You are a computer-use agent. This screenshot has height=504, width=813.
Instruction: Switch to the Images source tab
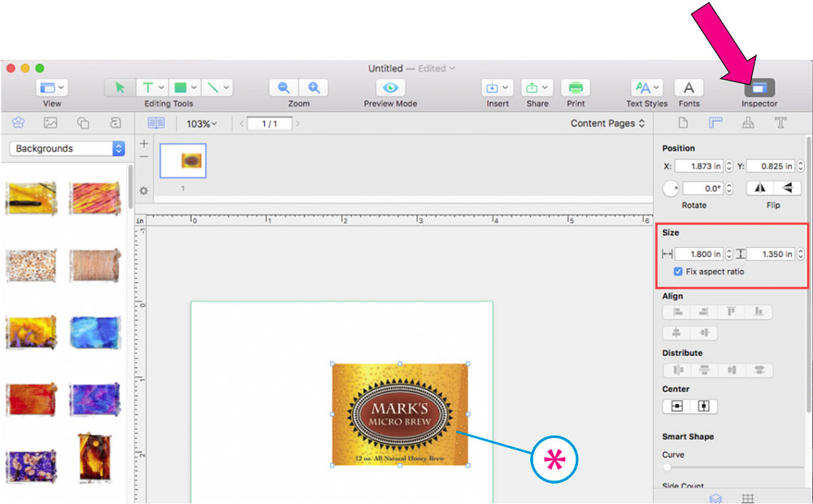click(50, 123)
